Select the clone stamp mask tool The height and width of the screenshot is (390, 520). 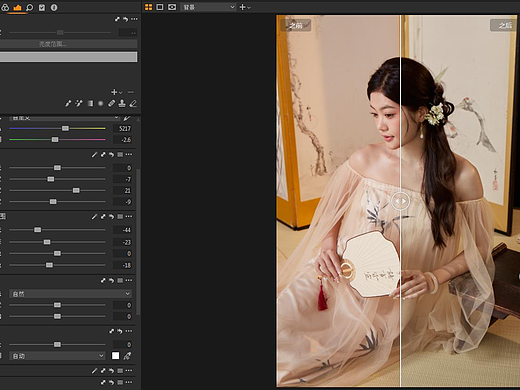click(x=122, y=104)
